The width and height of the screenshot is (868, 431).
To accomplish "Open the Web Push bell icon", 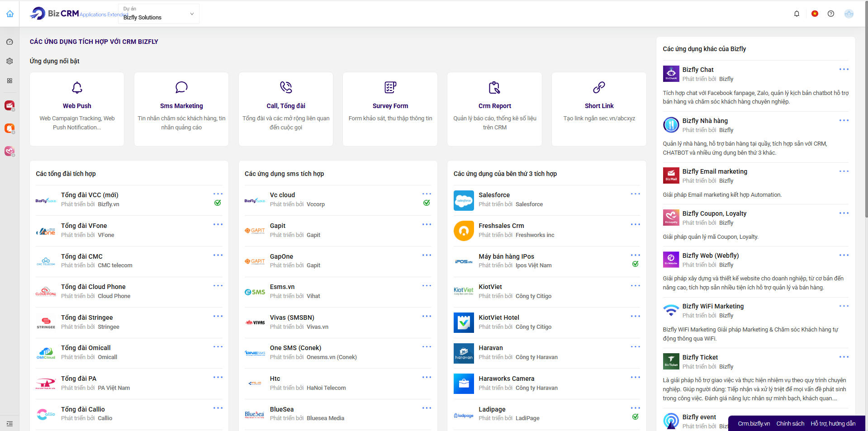I will [x=77, y=87].
